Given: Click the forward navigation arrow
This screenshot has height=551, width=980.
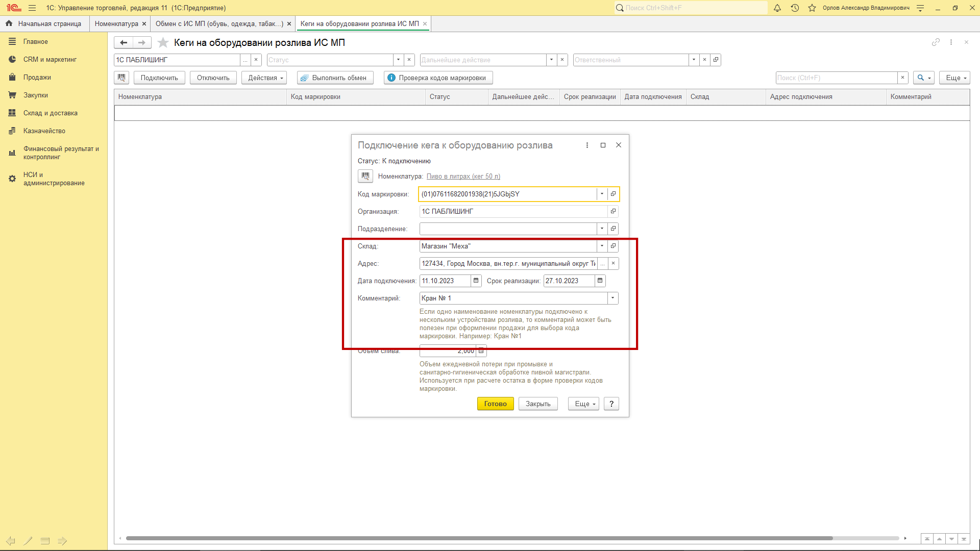Looking at the screenshot, I should point(142,42).
